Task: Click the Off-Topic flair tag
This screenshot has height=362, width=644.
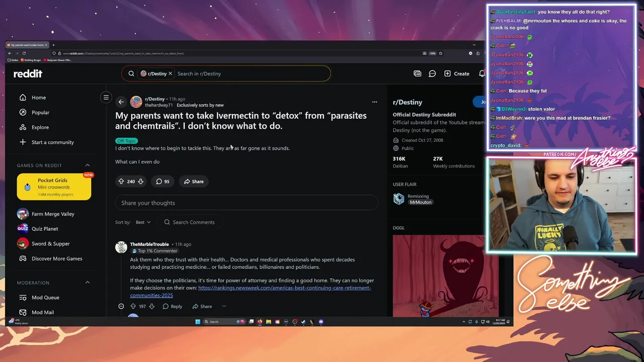Action: tap(126, 141)
